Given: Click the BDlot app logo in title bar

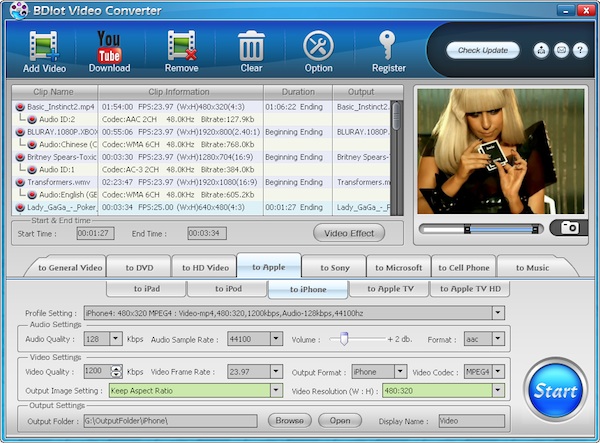Looking at the screenshot, I should [19, 10].
